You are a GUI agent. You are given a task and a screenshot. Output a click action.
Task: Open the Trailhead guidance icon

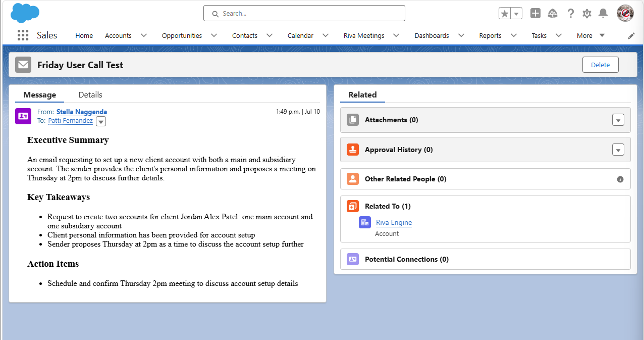click(553, 14)
